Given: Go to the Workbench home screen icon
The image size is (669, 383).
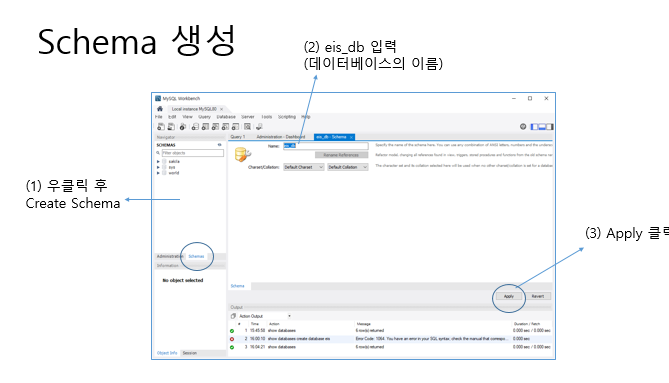Looking at the screenshot, I should pyautogui.click(x=160, y=109).
